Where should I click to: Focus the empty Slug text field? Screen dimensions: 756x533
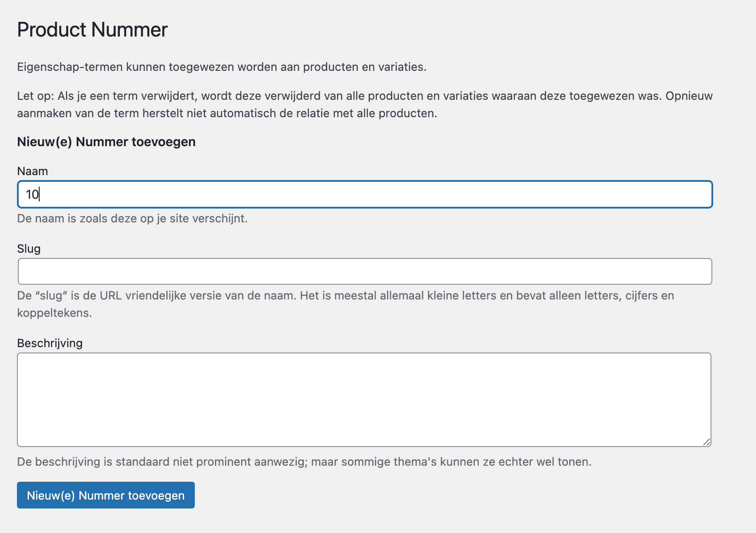[x=365, y=271]
